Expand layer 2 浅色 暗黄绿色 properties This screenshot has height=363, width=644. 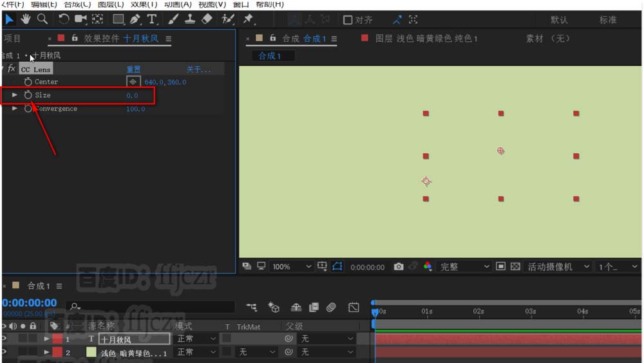point(46,352)
